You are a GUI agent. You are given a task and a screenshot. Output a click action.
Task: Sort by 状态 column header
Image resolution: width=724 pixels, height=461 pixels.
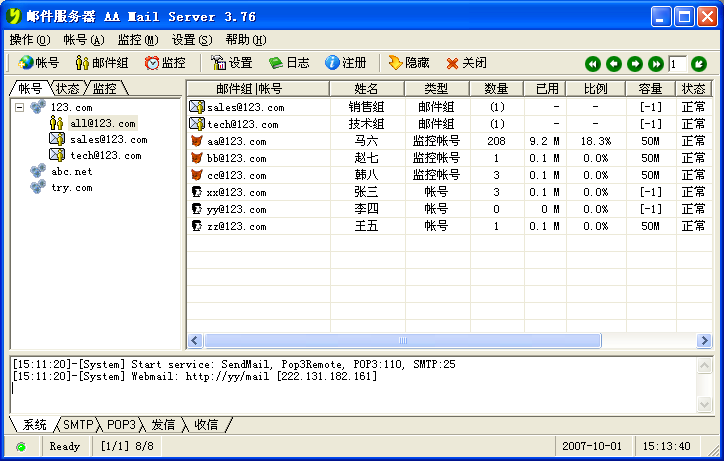694,88
